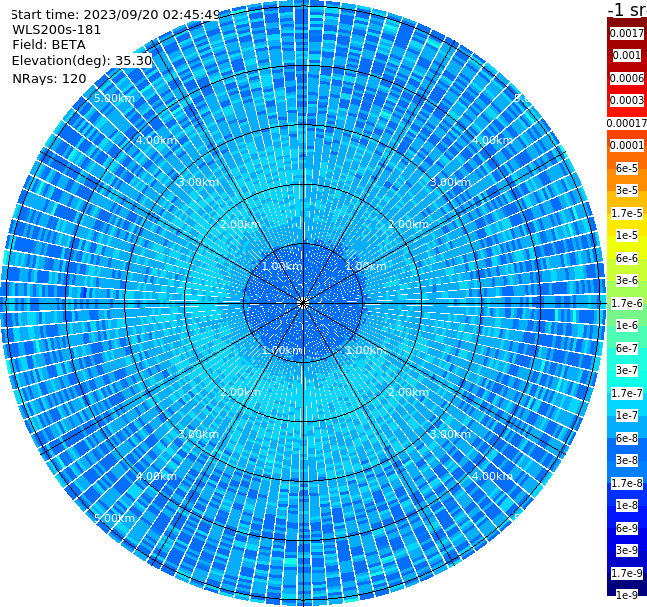This screenshot has height=607, width=647.
Task: Click the 3e-9 colorbar tick label
Action: 627,550
